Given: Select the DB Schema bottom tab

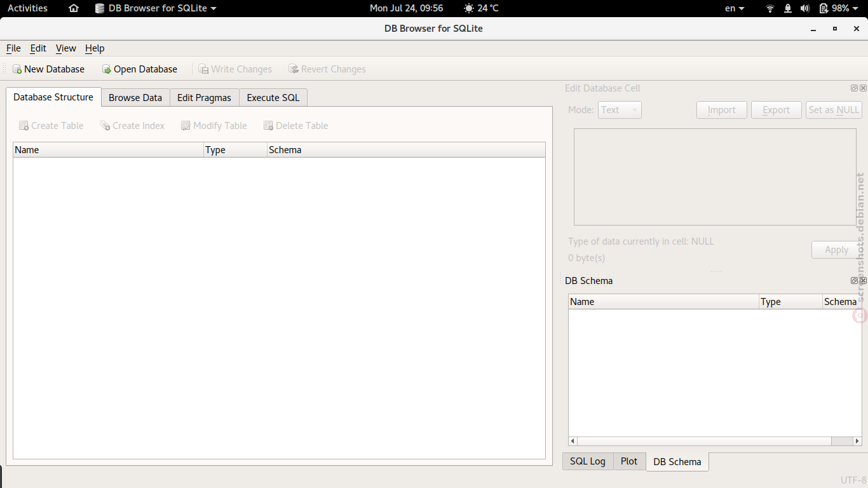Looking at the screenshot, I should point(677,462).
